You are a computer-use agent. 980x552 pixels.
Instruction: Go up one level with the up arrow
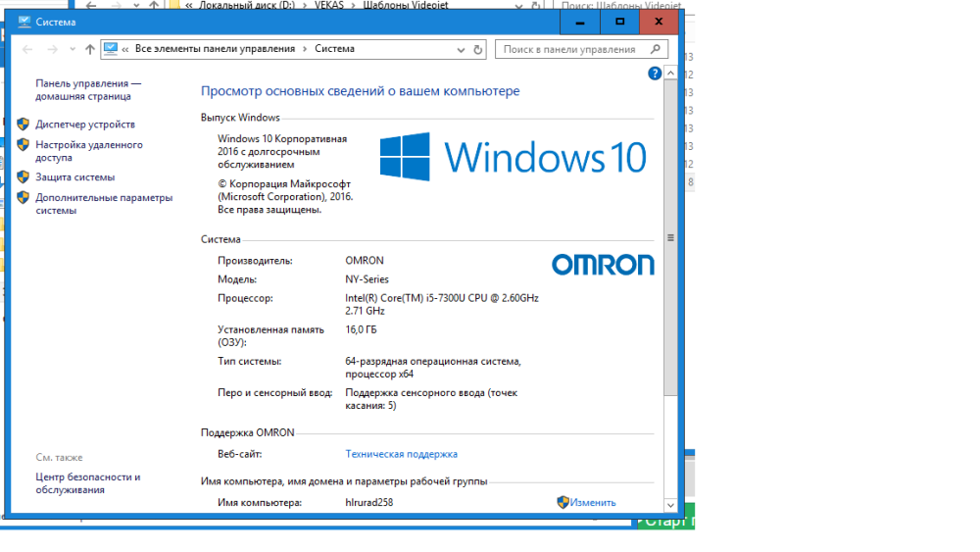click(90, 49)
